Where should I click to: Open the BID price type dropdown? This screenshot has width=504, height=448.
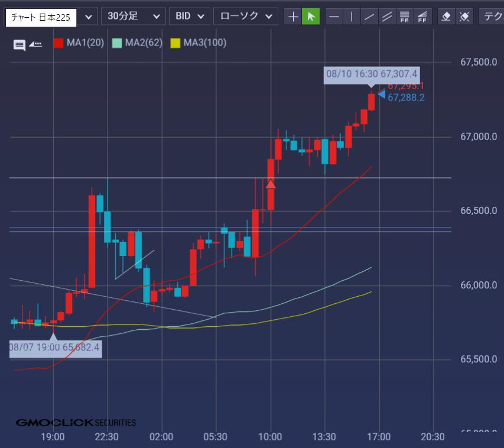(x=190, y=16)
